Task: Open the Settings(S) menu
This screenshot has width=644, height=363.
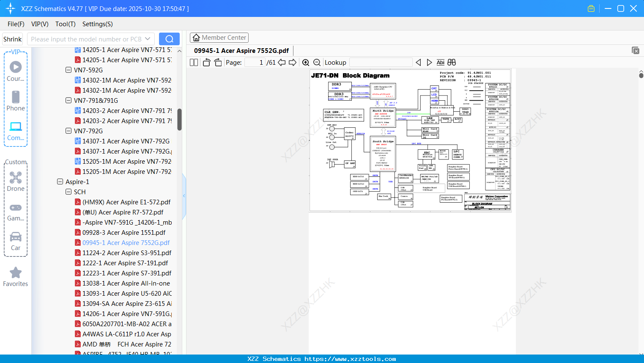Action: [x=98, y=24]
